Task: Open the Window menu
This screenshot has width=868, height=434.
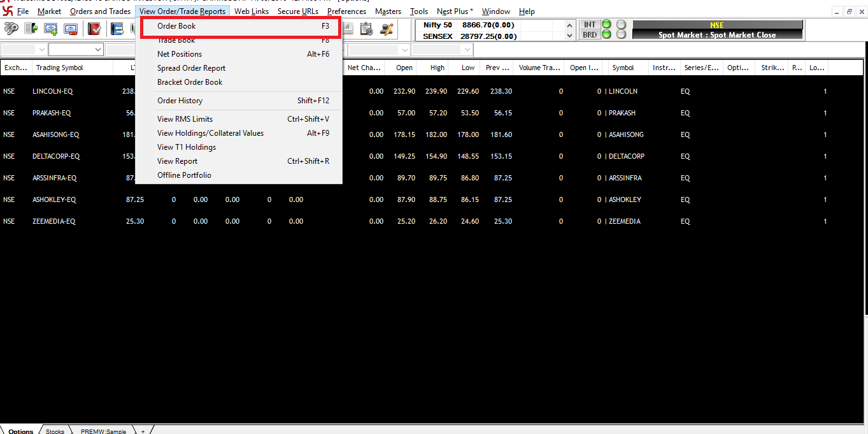Action: [x=495, y=11]
